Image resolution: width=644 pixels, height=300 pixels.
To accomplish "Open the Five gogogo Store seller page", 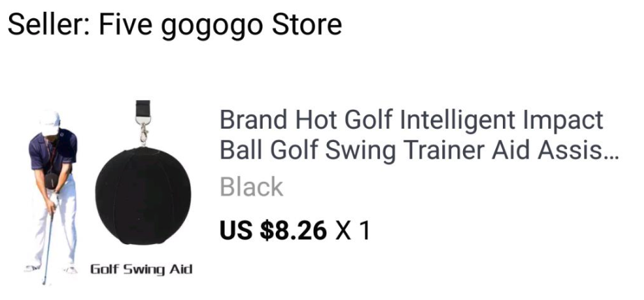I will tap(221, 25).
